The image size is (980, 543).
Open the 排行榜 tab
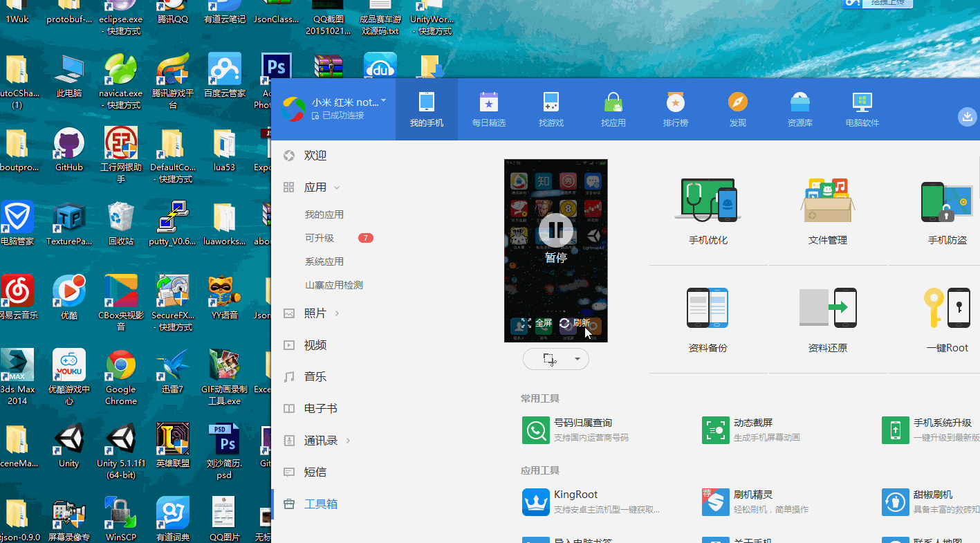676,109
